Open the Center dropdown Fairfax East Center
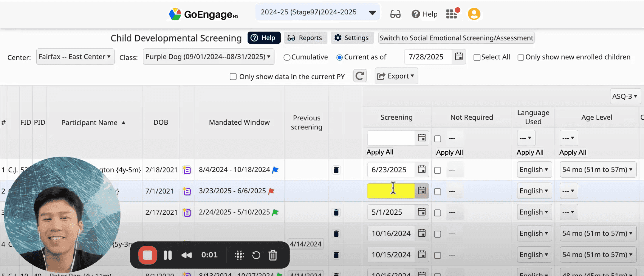Image resolution: width=644 pixels, height=276 pixels. click(x=75, y=57)
